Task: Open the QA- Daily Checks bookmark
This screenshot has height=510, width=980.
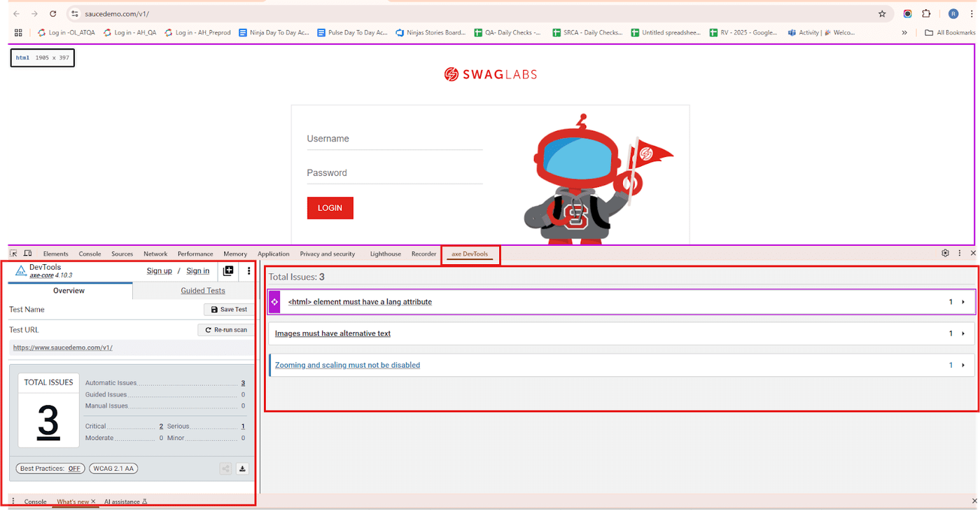Action: tap(507, 32)
